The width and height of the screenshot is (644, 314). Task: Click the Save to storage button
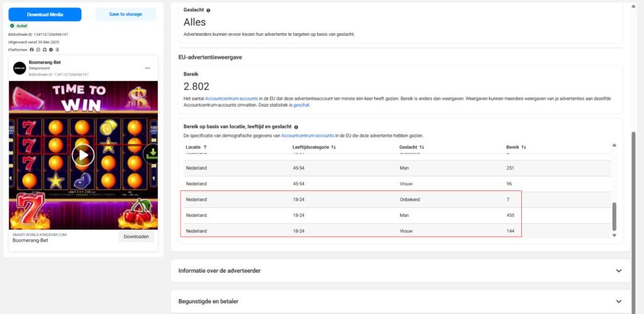click(x=126, y=14)
